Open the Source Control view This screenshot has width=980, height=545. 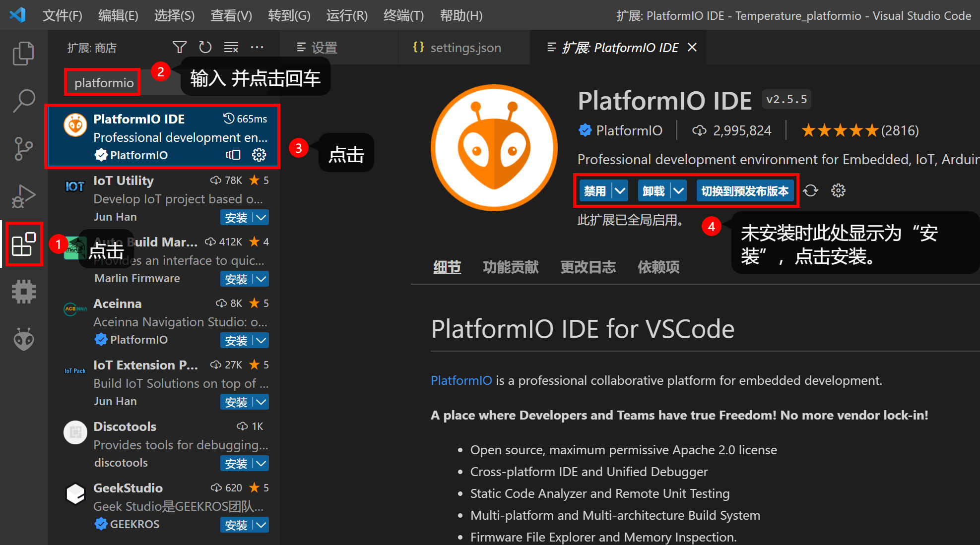coord(23,148)
